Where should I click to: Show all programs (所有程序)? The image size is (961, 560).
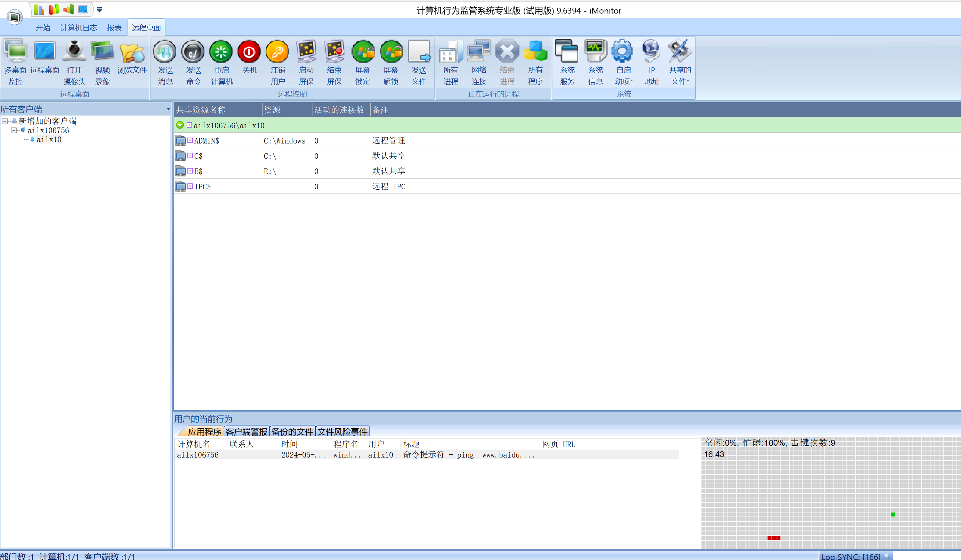coord(535,63)
